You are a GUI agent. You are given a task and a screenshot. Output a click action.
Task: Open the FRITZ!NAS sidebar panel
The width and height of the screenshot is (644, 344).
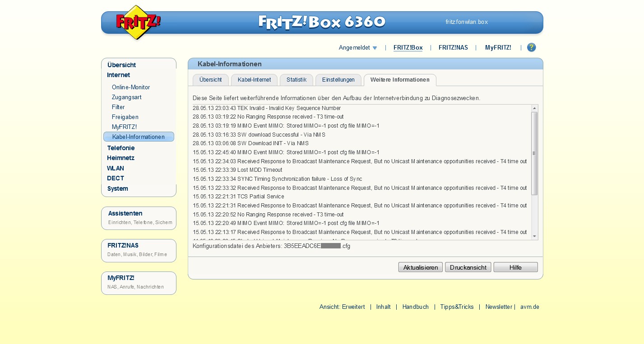click(x=139, y=251)
